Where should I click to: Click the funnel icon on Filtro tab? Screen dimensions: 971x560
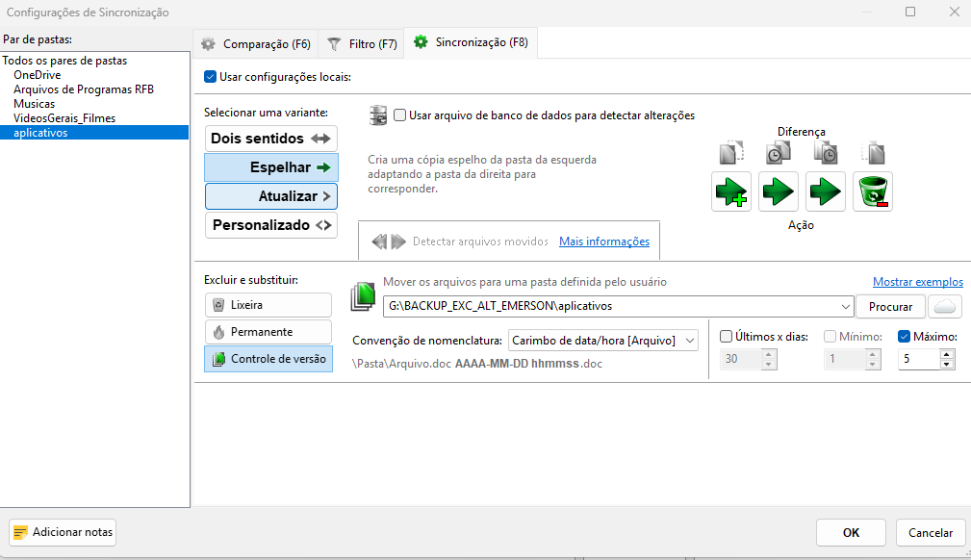pos(334,44)
